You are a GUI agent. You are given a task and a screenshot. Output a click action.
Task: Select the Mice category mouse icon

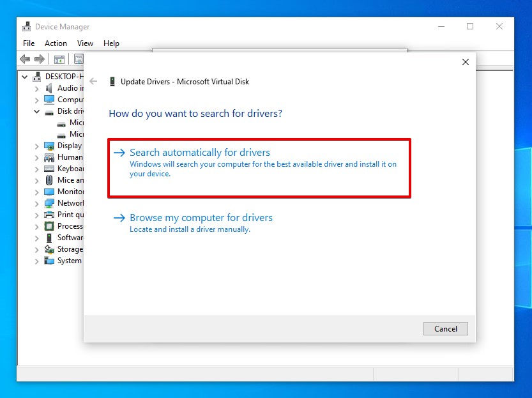(49, 180)
